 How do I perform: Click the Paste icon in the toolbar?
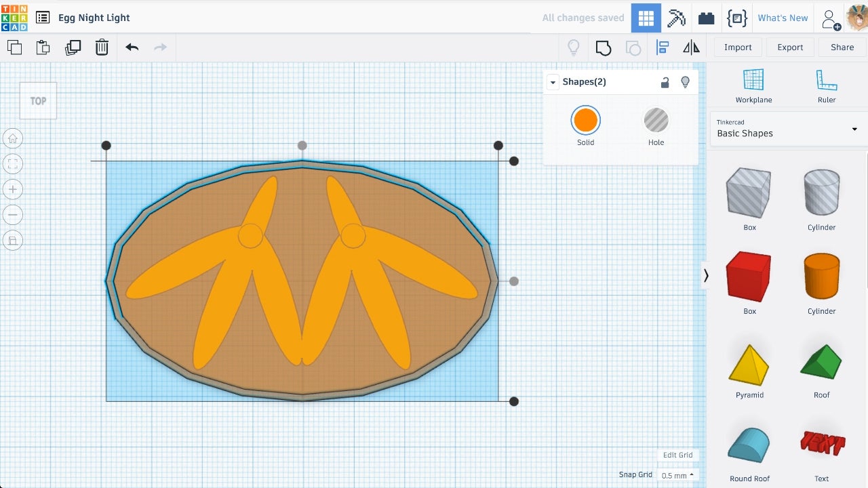pyautogui.click(x=43, y=47)
